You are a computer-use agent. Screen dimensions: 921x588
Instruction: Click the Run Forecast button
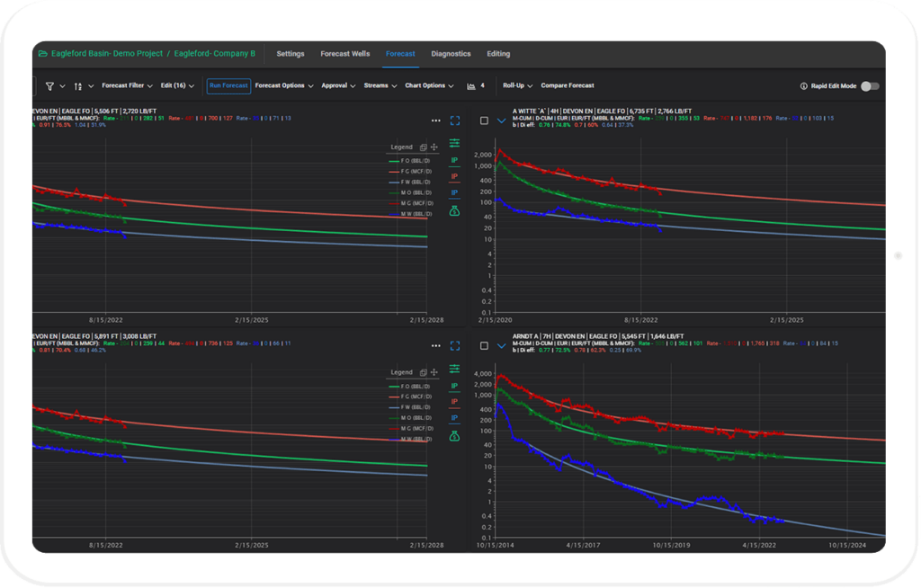(228, 85)
